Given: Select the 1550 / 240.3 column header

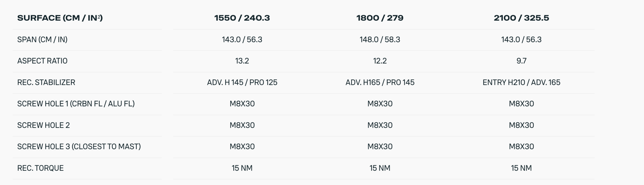Looking at the screenshot, I should click(242, 18).
